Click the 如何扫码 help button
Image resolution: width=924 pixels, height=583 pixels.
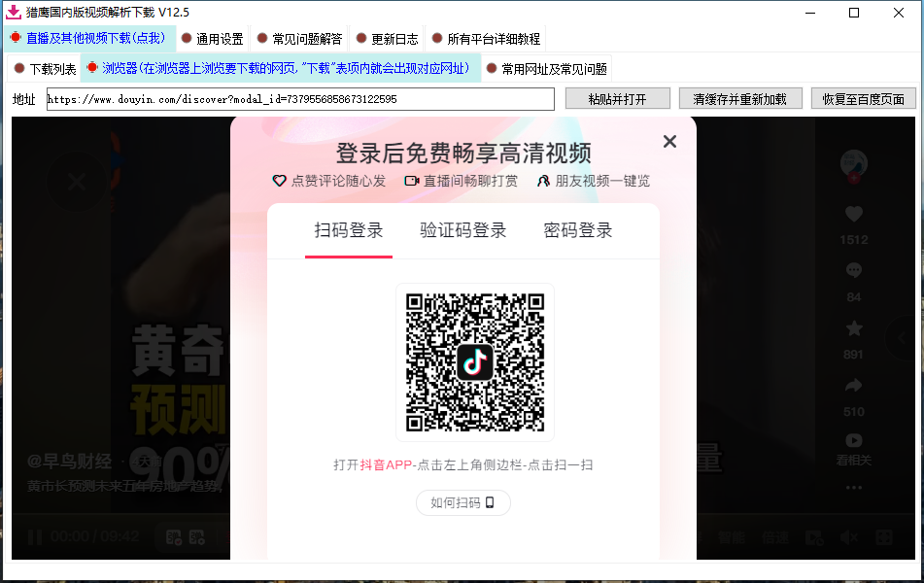point(463,502)
